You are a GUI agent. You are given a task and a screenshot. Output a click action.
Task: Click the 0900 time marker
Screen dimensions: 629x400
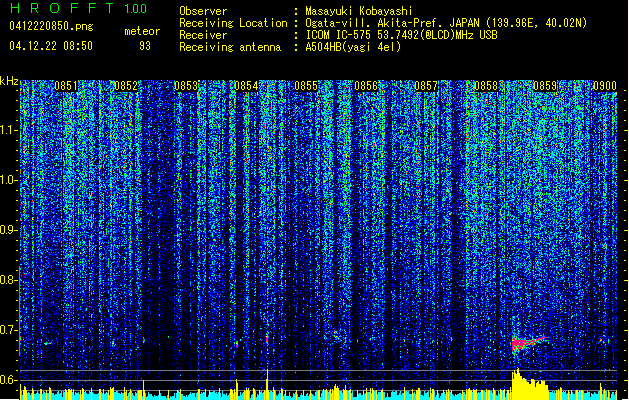[x=605, y=86]
